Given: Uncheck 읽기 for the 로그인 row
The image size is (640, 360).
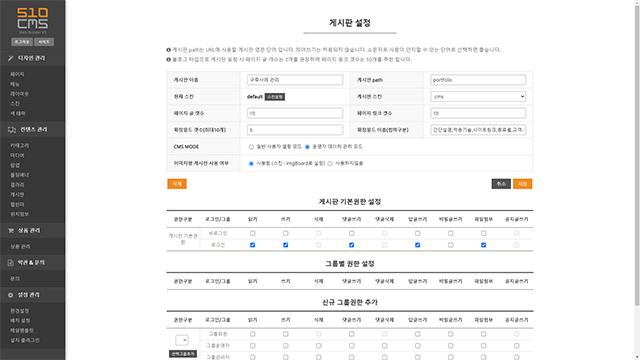Looking at the screenshot, I should point(253,245).
